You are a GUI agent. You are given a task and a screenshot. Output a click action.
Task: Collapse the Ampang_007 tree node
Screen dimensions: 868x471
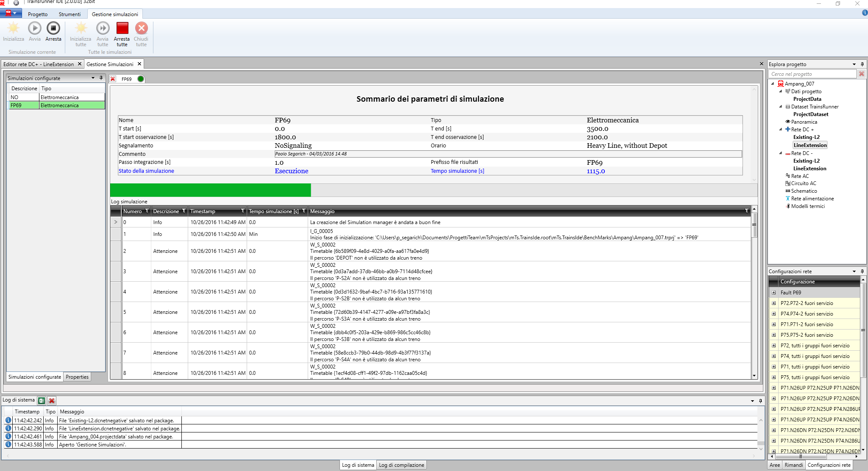773,83
